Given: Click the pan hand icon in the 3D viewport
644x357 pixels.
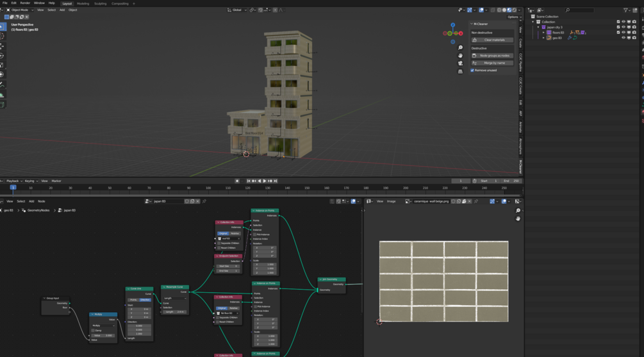Looking at the screenshot, I should pos(460,56).
